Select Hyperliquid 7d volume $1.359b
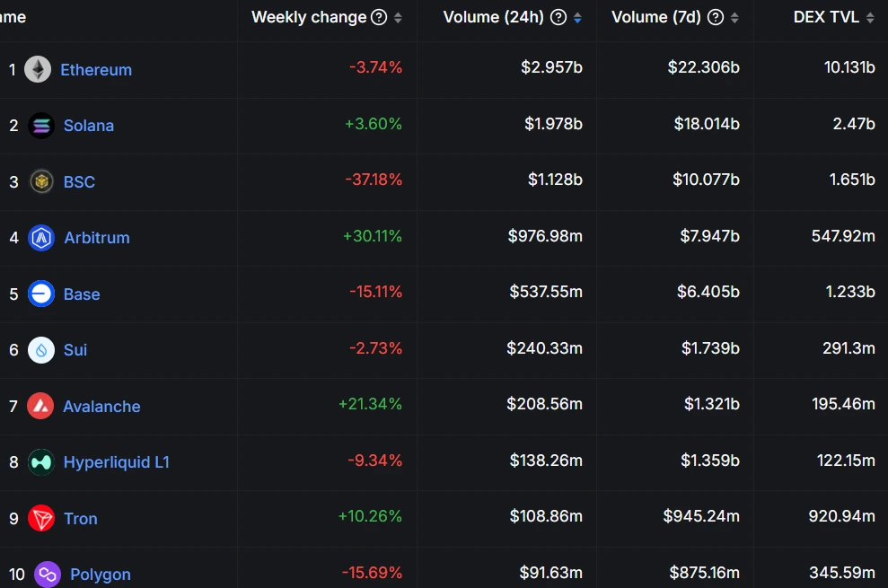The height and width of the screenshot is (588, 888). 710,460
